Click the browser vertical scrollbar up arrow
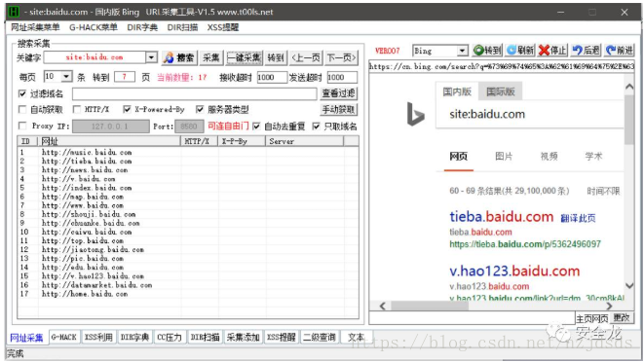 coord(629,87)
